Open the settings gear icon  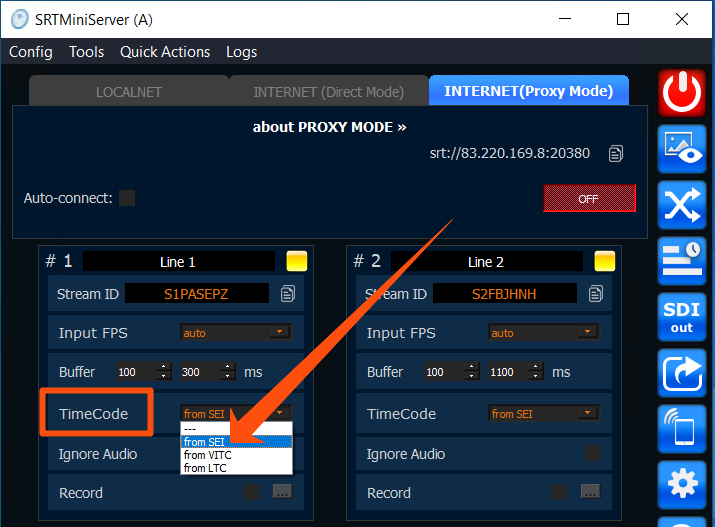pos(682,485)
